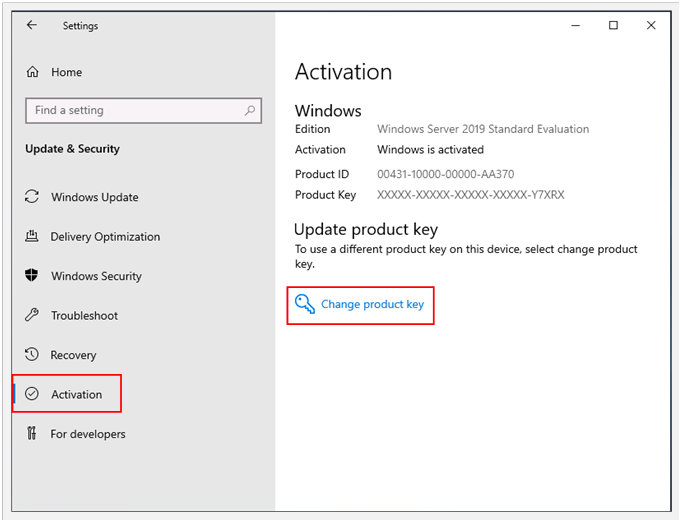Minimize the Settings window

(575, 26)
